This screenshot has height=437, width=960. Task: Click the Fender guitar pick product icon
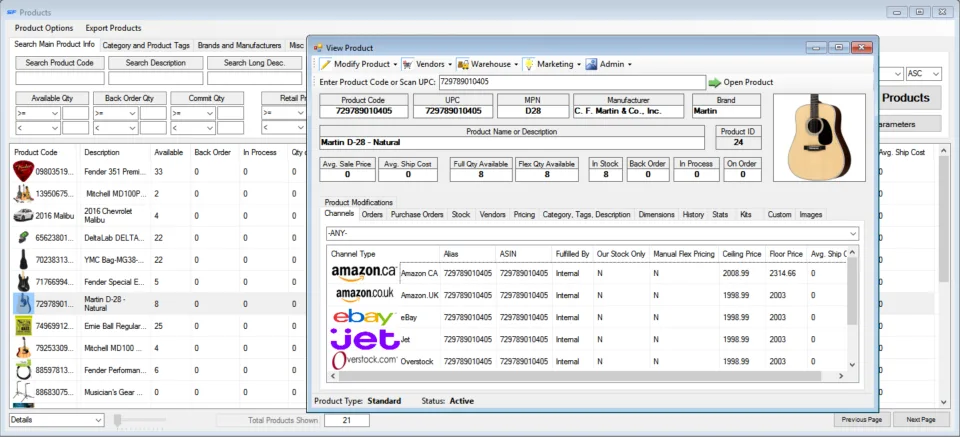(23, 171)
